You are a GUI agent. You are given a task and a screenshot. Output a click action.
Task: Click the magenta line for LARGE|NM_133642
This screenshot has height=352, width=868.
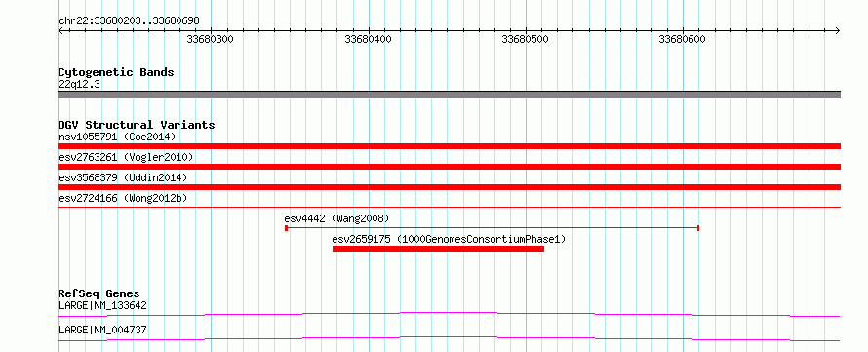(x=449, y=314)
